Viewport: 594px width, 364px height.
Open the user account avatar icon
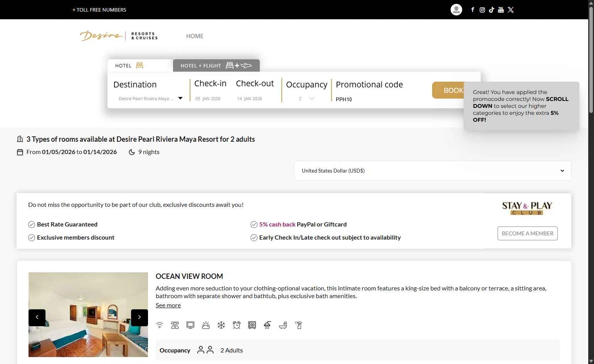pos(456,10)
